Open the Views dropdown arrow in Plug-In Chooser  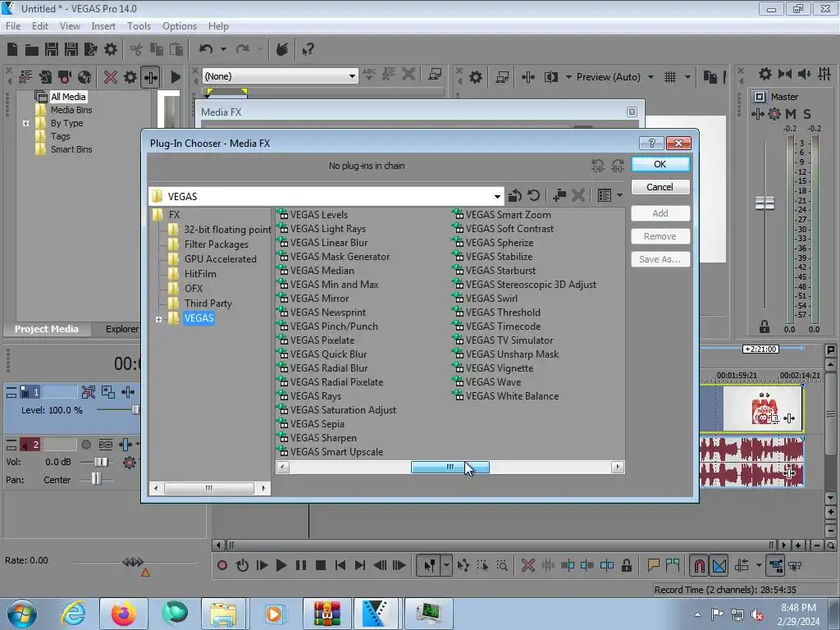point(620,195)
